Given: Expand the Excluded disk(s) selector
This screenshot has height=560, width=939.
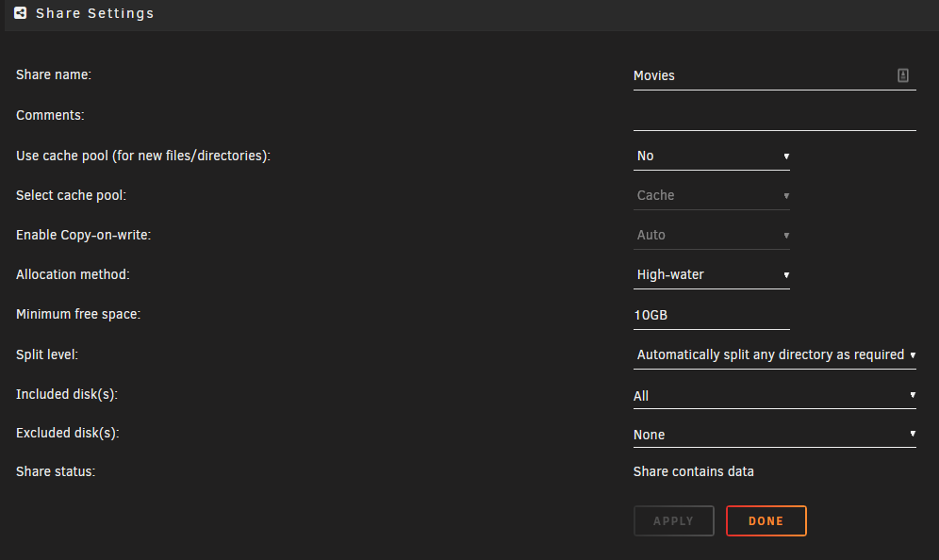Looking at the screenshot, I should [774, 435].
